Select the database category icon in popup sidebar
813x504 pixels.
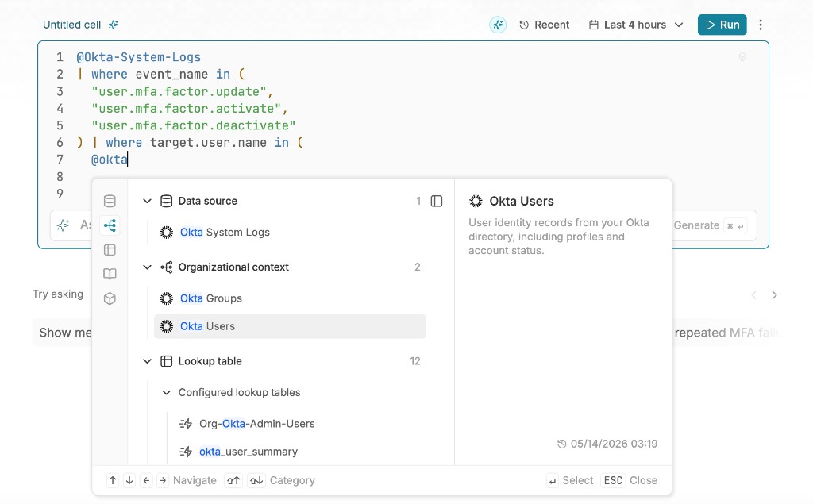[x=110, y=201]
